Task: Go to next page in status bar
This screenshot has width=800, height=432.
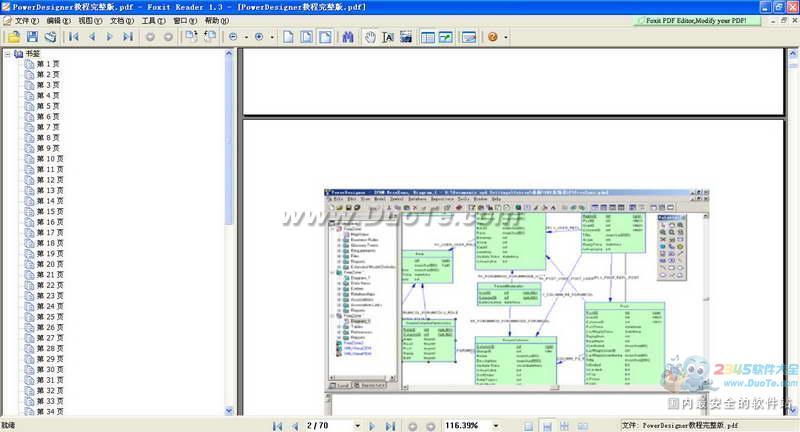Action: coord(371,426)
